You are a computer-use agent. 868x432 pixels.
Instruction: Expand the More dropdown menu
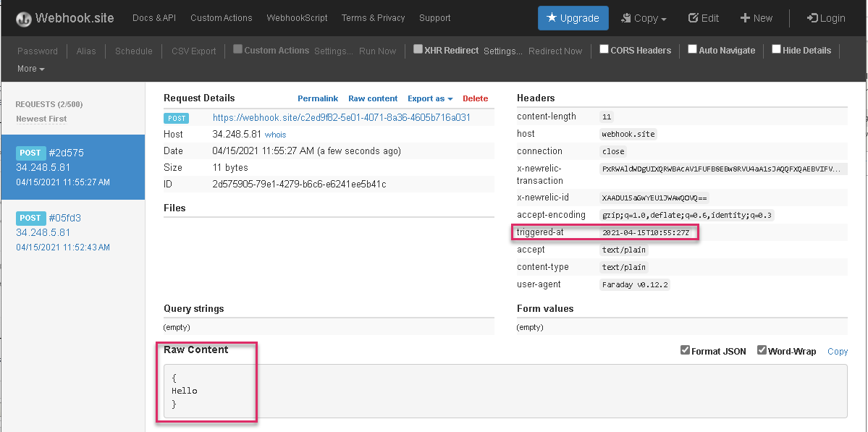pyautogui.click(x=30, y=69)
